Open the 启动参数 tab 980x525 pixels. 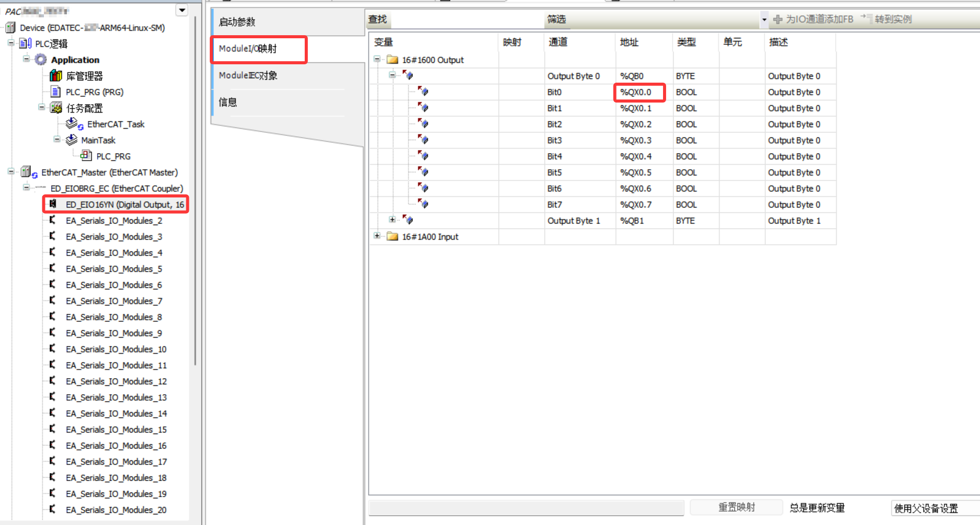[237, 22]
